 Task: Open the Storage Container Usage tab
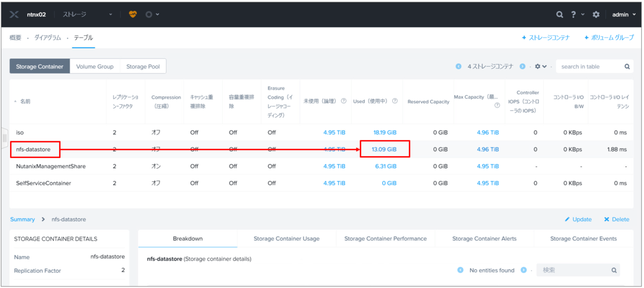[287, 239]
